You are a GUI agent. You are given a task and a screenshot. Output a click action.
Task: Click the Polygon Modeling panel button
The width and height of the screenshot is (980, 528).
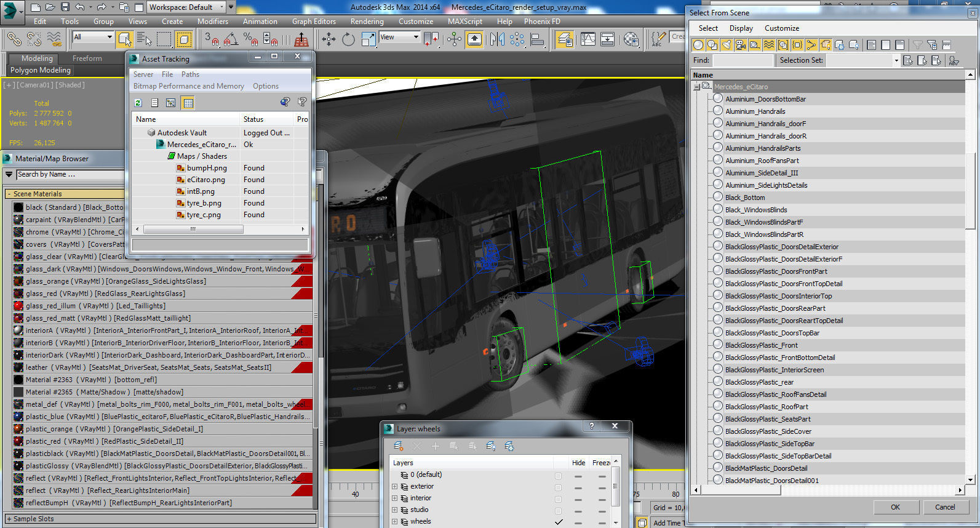coord(41,70)
